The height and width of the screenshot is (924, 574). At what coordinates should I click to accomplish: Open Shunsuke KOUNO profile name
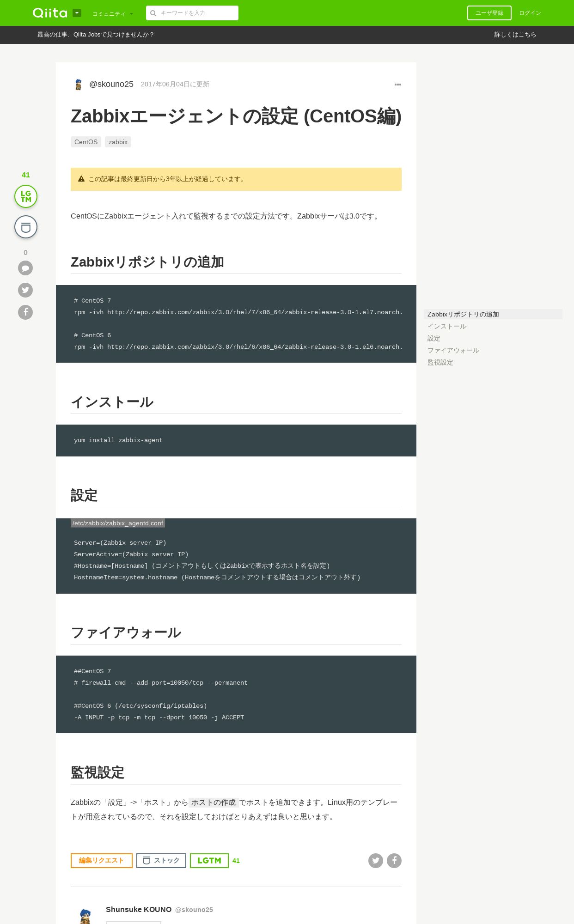click(139, 909)
